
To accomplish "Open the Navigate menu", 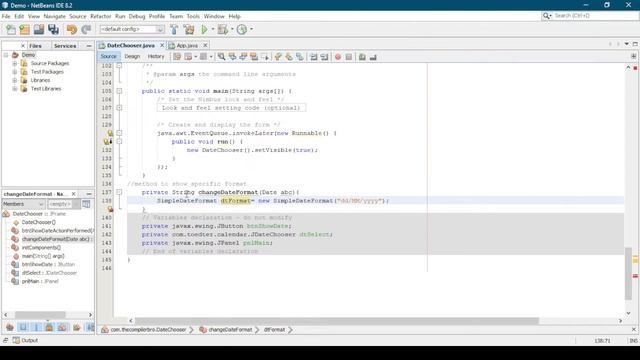I will pos(54,16).
